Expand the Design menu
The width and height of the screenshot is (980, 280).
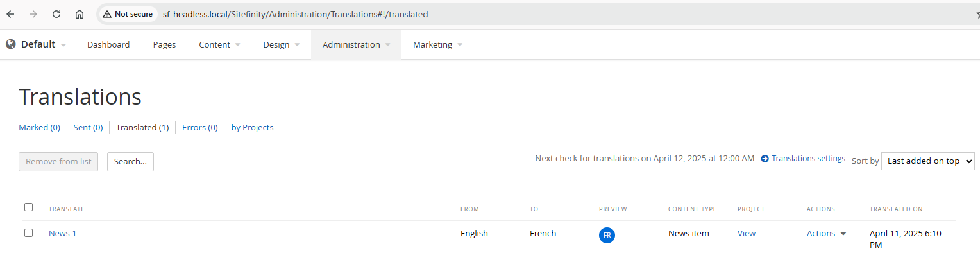click(x=282, y=44)
